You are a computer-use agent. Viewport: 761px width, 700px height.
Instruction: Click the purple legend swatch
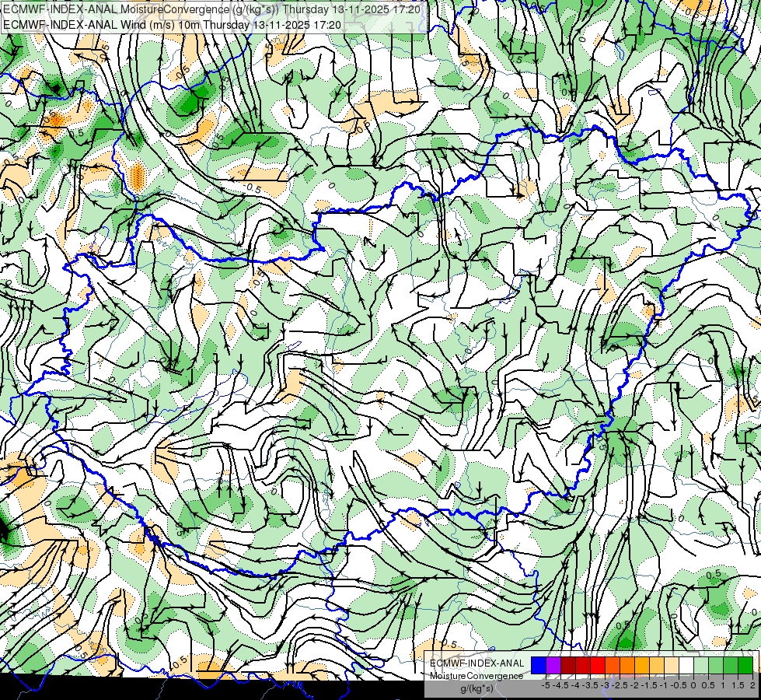click(553, 666)
